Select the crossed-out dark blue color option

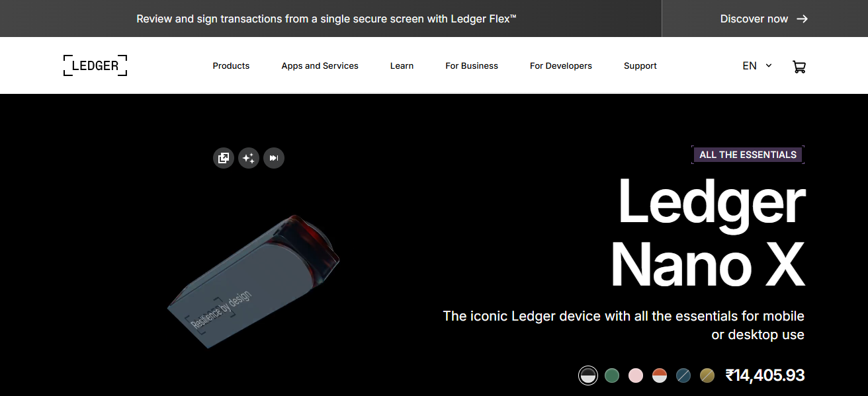683,376
